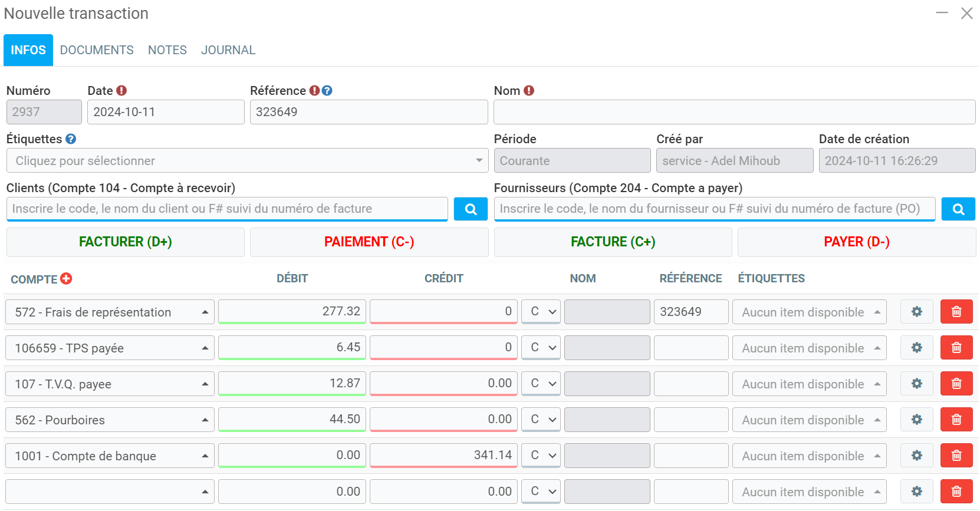Select the NOTES tab
The image size is (980, 511).
(167, 50)
